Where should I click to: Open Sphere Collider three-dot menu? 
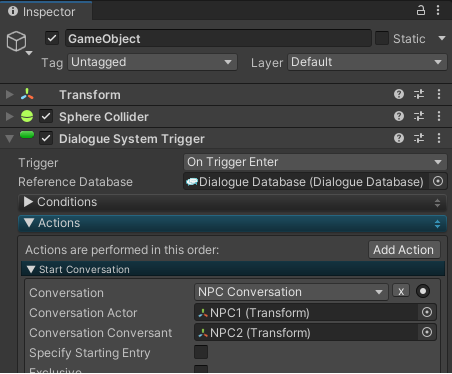(x=439, y=116)
